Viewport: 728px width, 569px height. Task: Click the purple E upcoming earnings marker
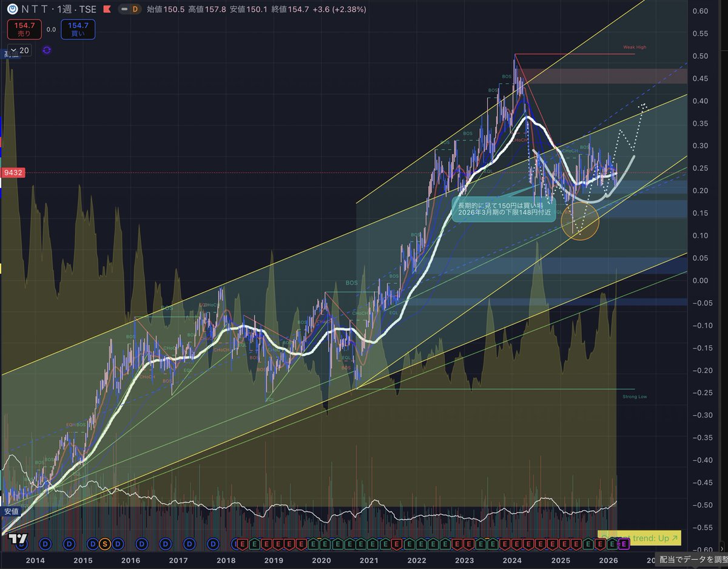tap(624, 543)
